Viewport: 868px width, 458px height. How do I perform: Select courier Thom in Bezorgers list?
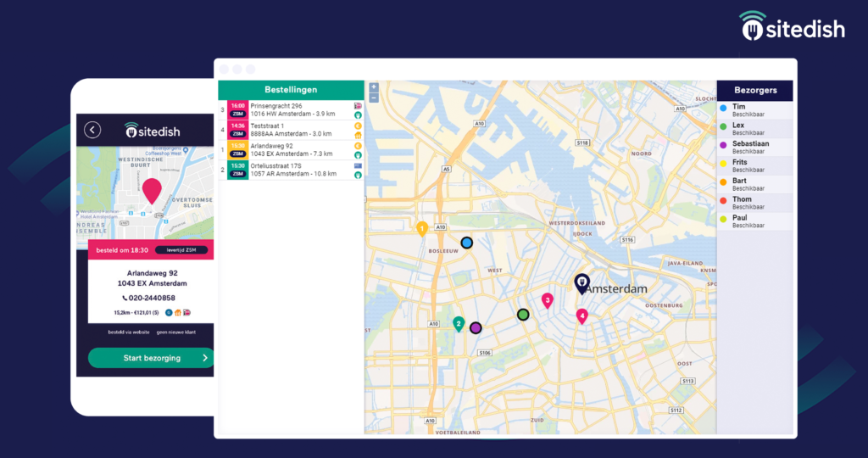pos(754,203)
